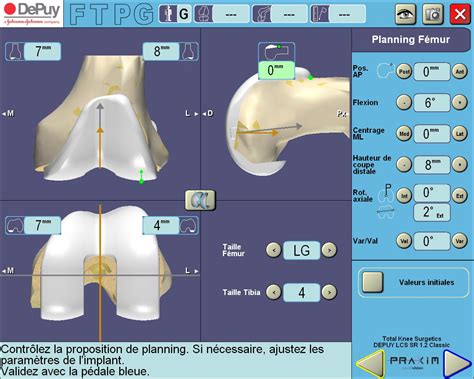Decrease Hauteur de coupe distale

point(404,164)
